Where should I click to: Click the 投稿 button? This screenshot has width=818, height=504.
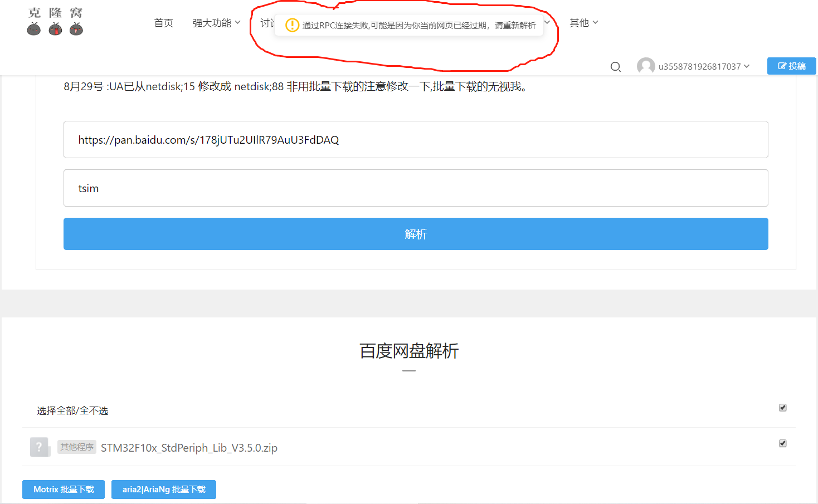pyautogui.click(x=791, y=66)
